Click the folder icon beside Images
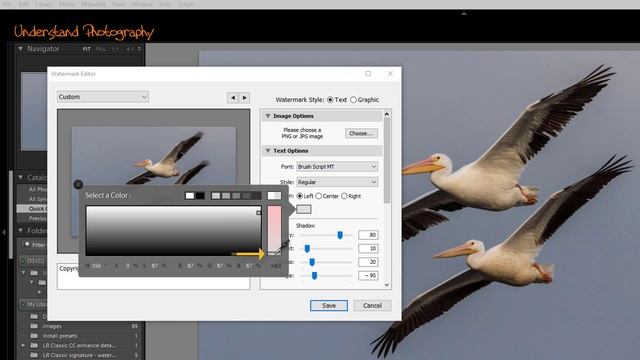 point(34,326)
